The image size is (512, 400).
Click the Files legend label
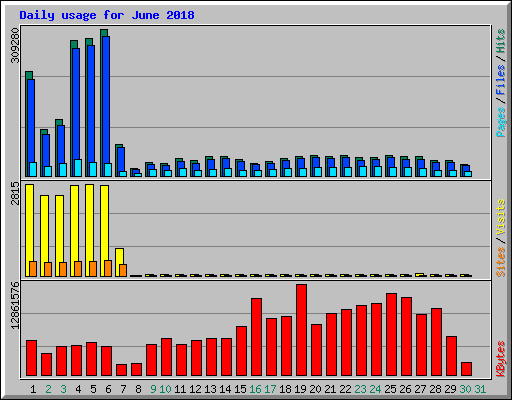pyautogui.click(x=500, y=79)
